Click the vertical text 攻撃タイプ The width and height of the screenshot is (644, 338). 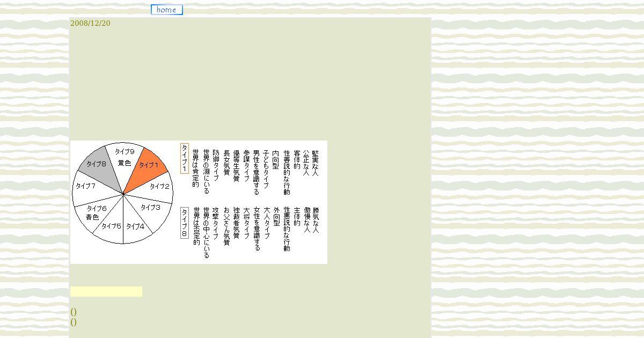coord(216,223)
